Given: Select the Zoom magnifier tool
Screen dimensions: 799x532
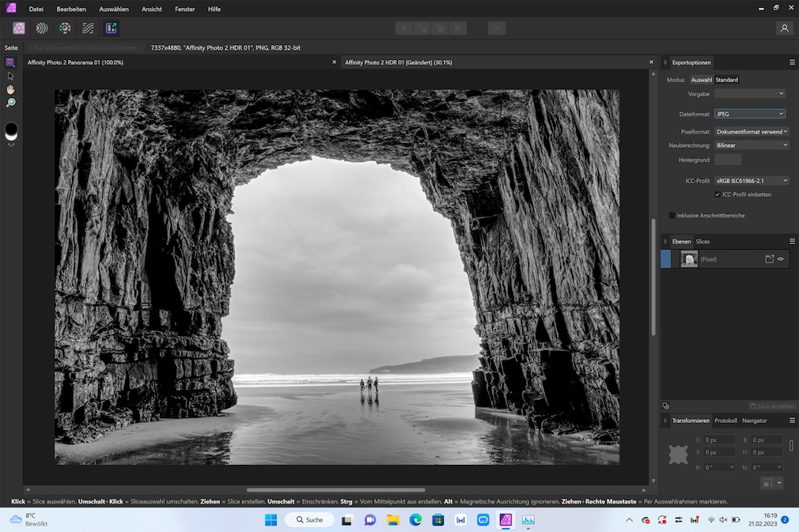Looking at the screenshot, I should [11, 103].
